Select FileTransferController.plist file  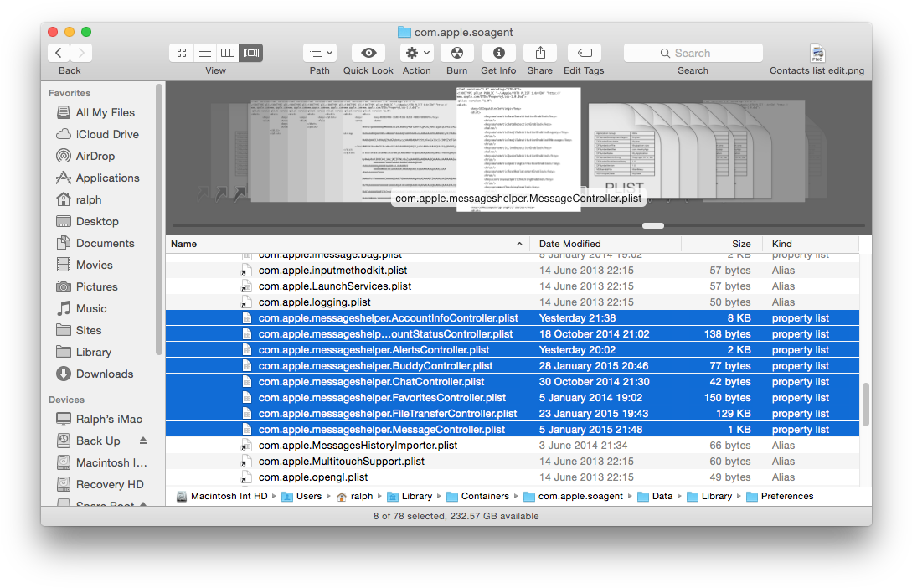pos(512,414)
